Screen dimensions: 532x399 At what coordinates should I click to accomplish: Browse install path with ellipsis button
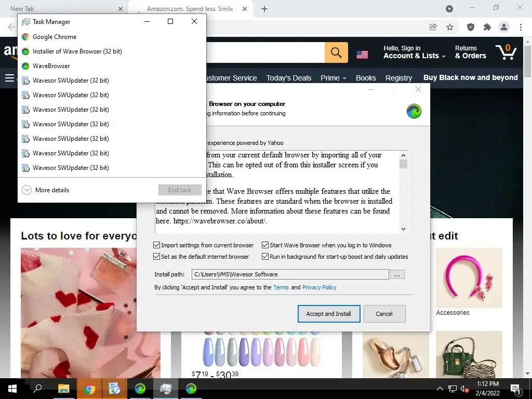(x=397, y=274)
